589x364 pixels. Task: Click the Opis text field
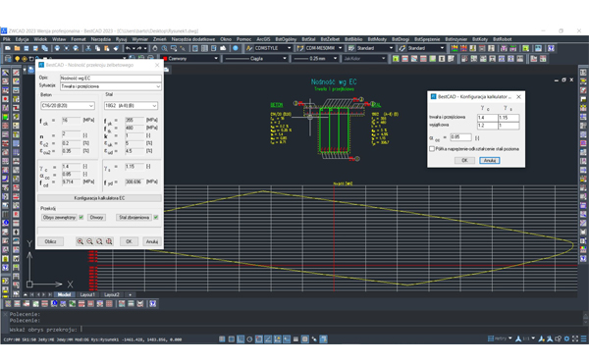111,78
